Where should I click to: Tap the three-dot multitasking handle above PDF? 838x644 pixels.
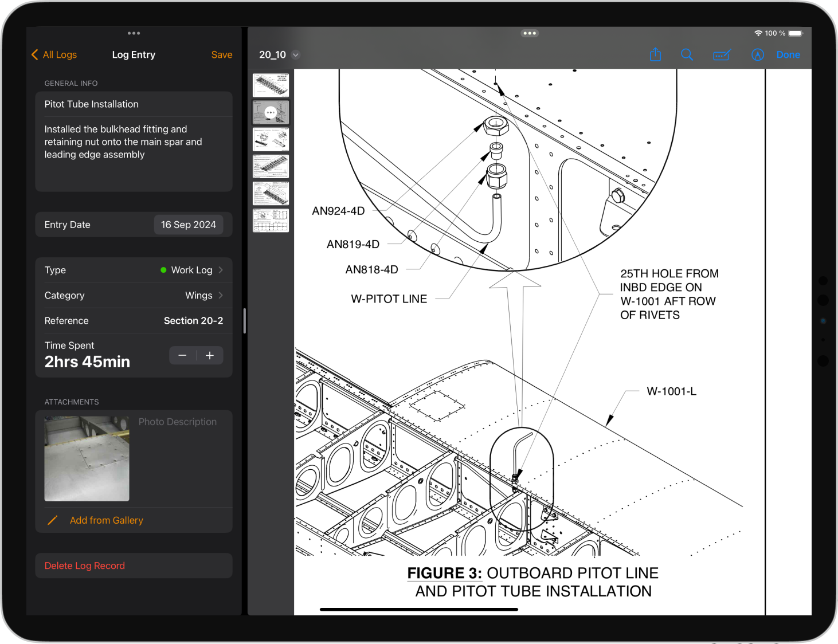[530, 33]
